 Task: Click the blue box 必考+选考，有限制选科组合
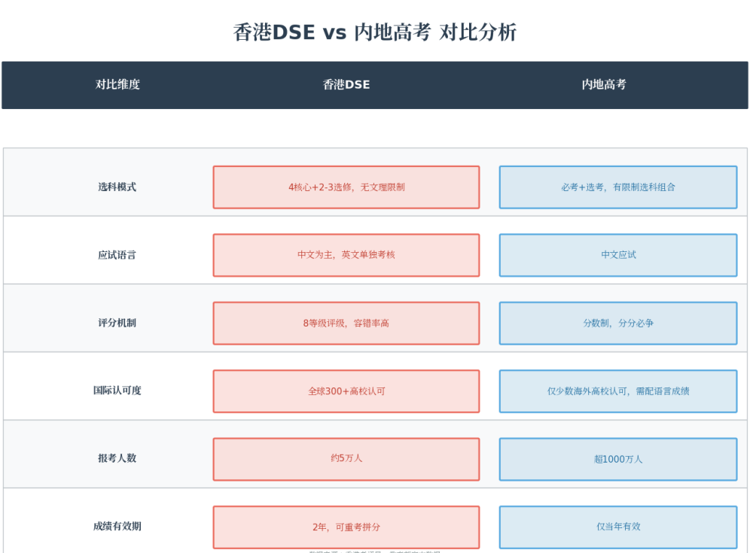[618, 187]
